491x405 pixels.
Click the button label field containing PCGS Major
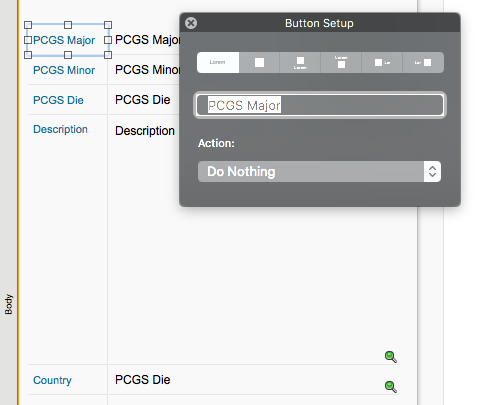pos(320,105)
